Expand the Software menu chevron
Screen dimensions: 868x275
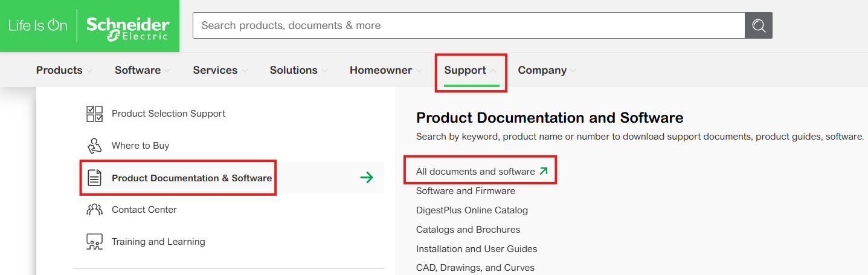(167, 71)
